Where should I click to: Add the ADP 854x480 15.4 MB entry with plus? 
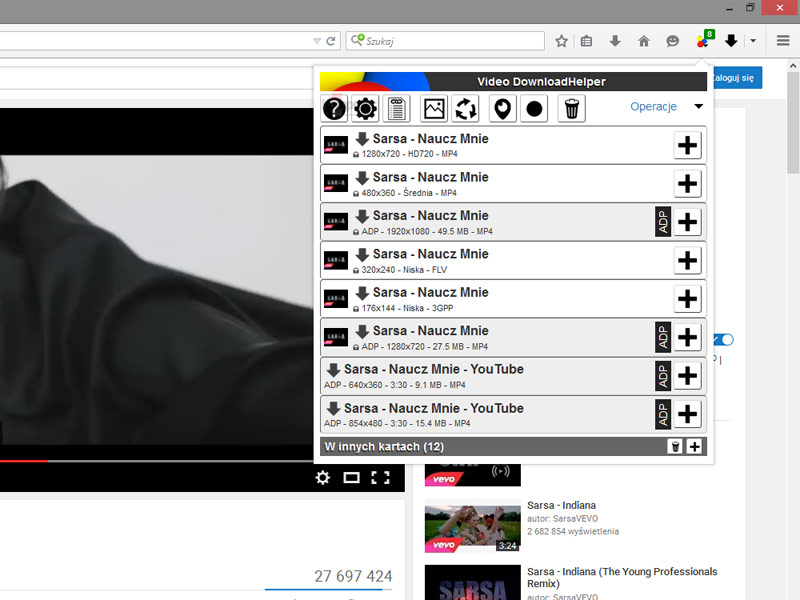click(687, 414)
